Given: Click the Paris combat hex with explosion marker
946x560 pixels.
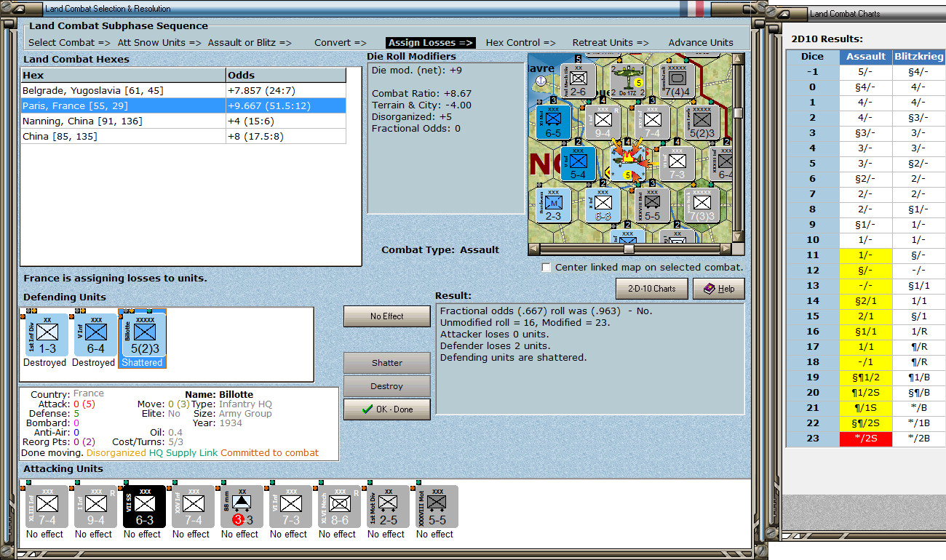Looking at the screenshot, I should pos(627,162).
